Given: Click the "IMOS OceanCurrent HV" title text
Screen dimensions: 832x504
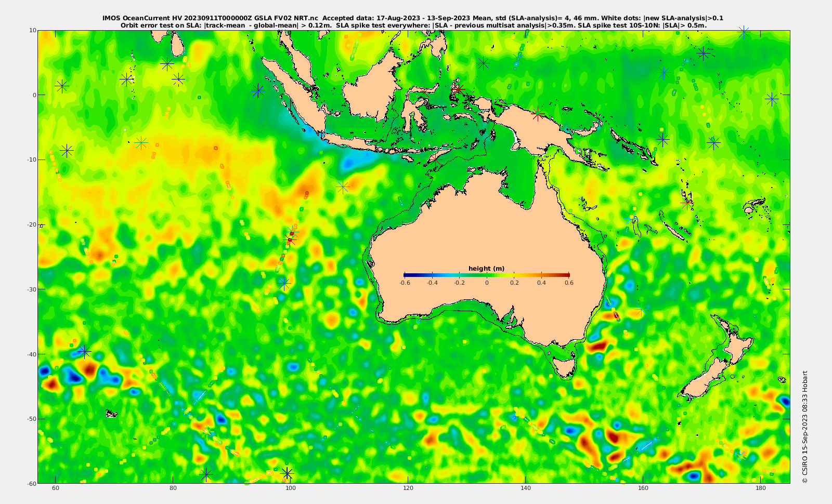Looking at the screenshot, I should coord(142,18).
